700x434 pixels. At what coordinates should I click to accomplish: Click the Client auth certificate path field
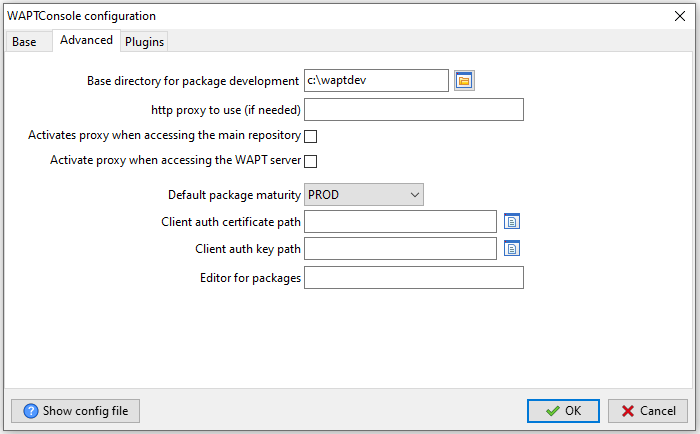(x=400, y=221)
